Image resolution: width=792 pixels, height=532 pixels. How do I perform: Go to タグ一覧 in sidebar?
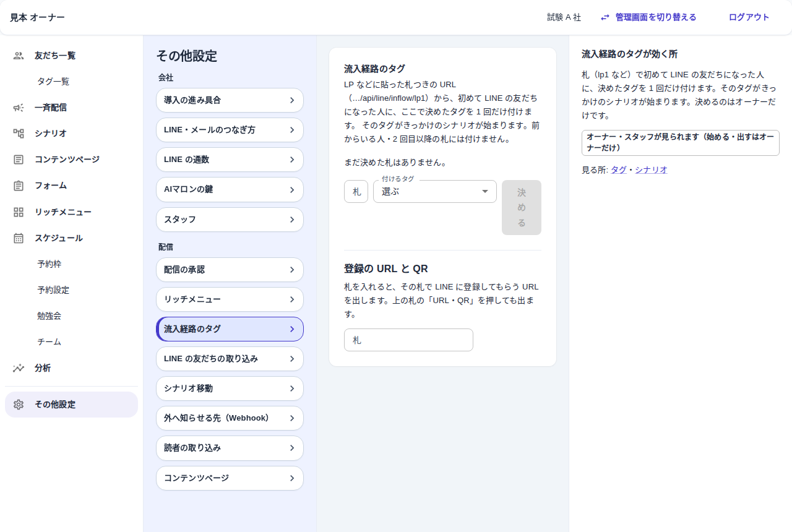pos(71,82)
